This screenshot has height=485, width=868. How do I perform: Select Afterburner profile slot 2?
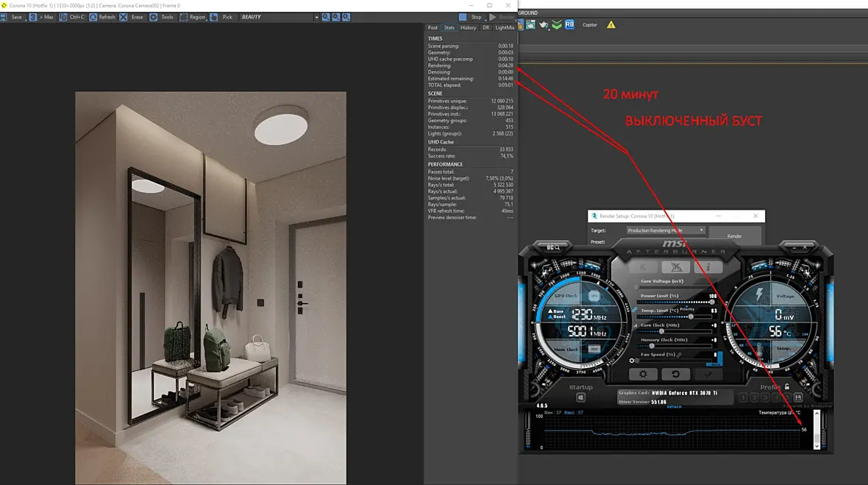(x=754, y=397)
